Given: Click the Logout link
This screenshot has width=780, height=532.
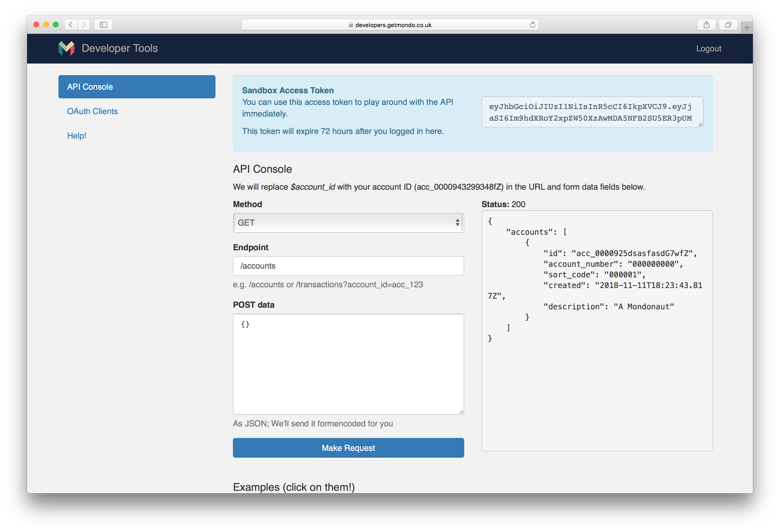Looking at the screenshot, I should coord(708,49).
